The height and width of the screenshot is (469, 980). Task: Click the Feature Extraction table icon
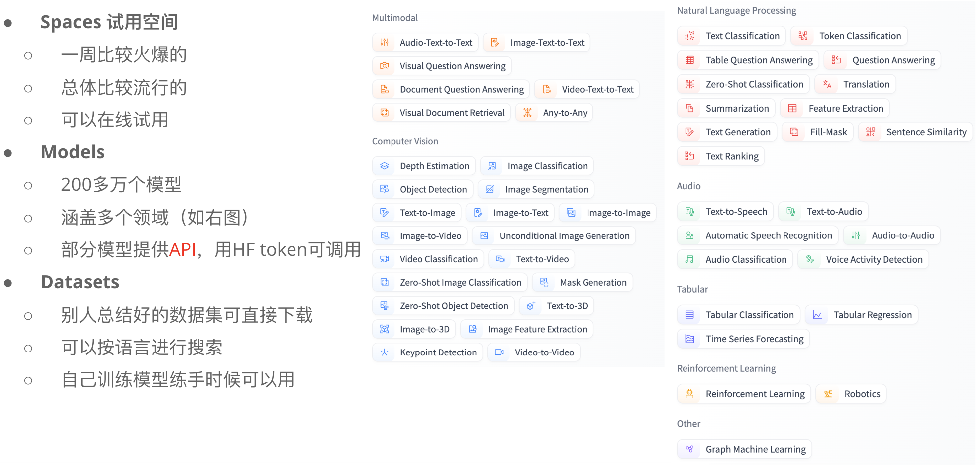point(792,108)
